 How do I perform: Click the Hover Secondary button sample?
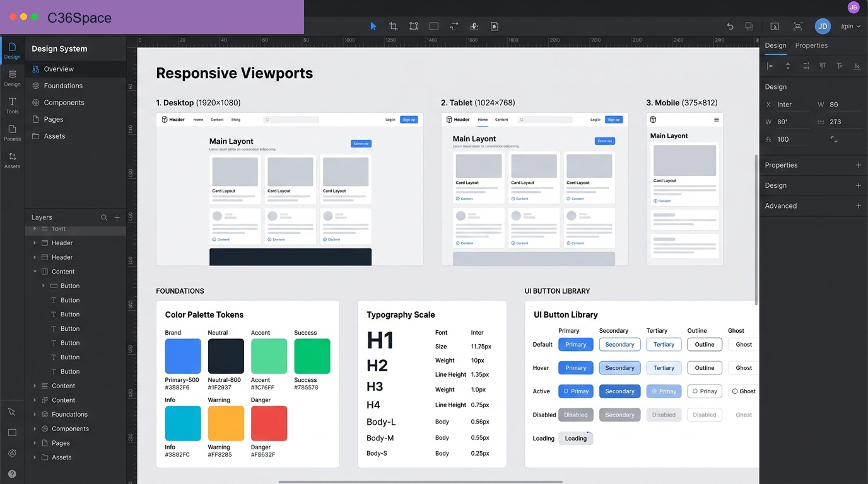point(619,368)
